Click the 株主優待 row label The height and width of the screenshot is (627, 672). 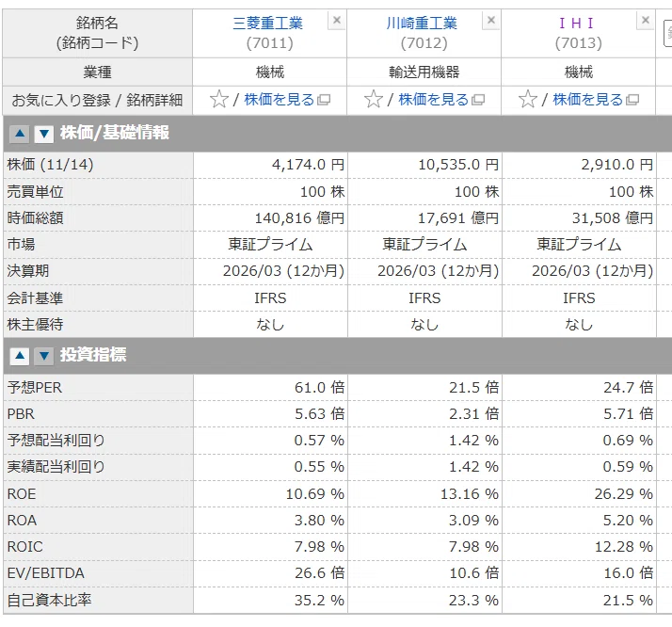35,325
